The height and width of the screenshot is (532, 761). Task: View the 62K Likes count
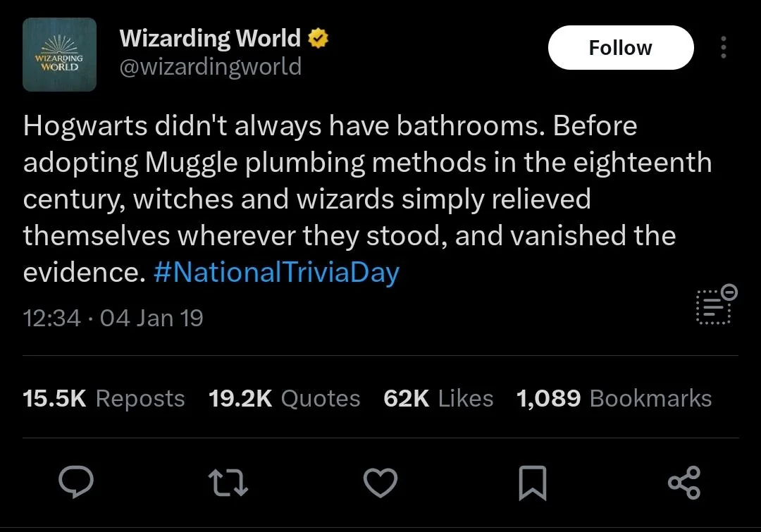click(x=438, y=399)
